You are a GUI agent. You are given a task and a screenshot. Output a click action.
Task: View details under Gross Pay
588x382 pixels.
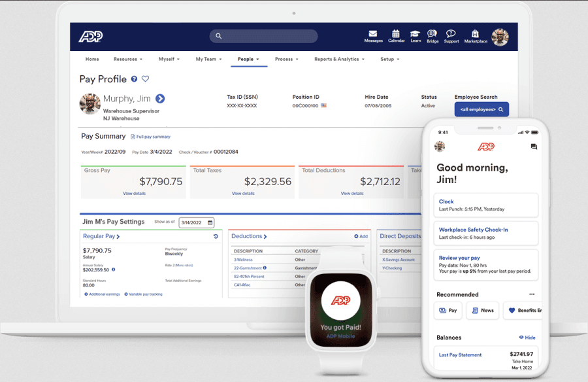coord(134,194)
